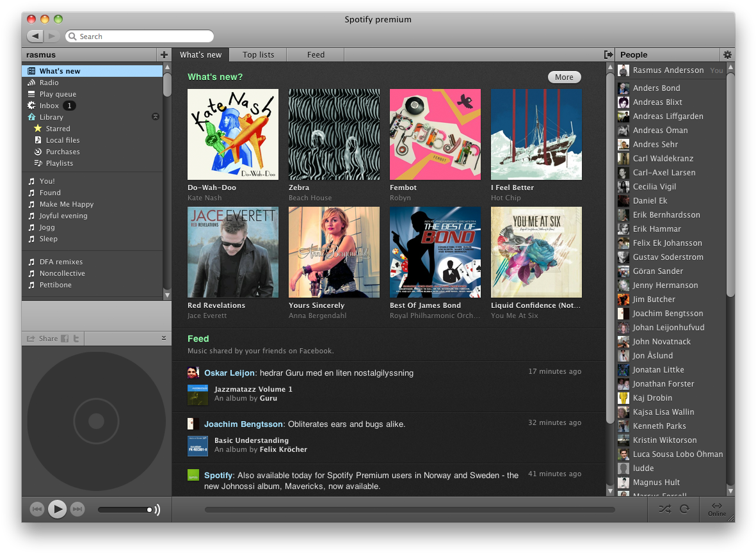Image resolution: width=756 pixels, height=553 pixels.
Task: Open the Inbox with one unread item
Action: [x=49, y=105]
